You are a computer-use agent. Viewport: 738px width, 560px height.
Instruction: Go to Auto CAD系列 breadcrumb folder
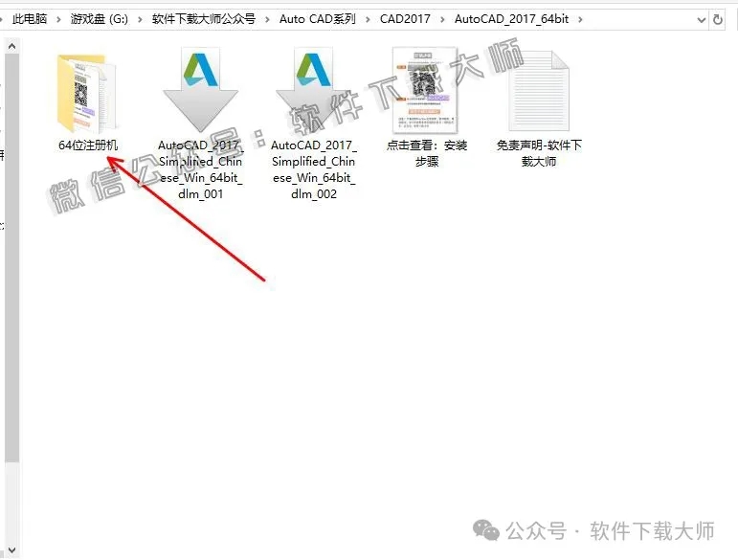[318, 19]
